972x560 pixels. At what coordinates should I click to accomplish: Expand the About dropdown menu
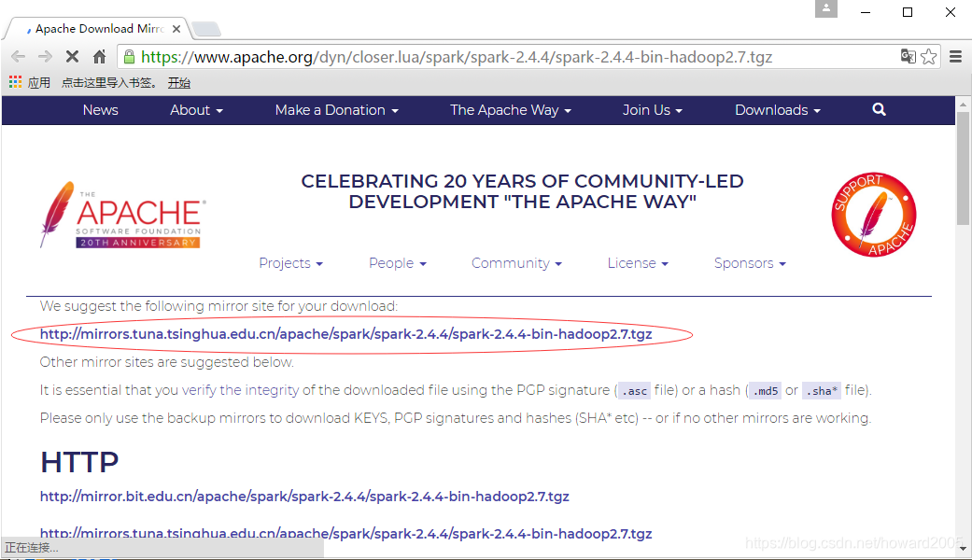[196, 109]
